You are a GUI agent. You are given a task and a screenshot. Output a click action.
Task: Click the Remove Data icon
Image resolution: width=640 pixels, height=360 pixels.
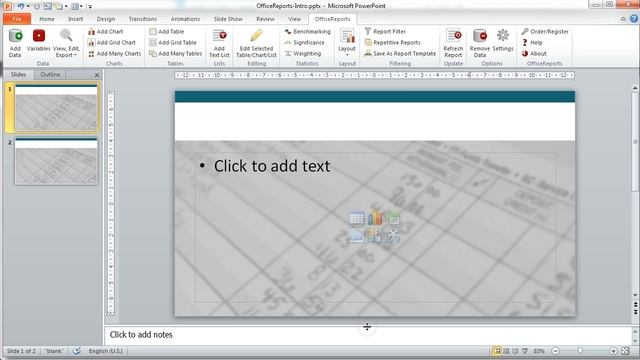pos(480,36)
